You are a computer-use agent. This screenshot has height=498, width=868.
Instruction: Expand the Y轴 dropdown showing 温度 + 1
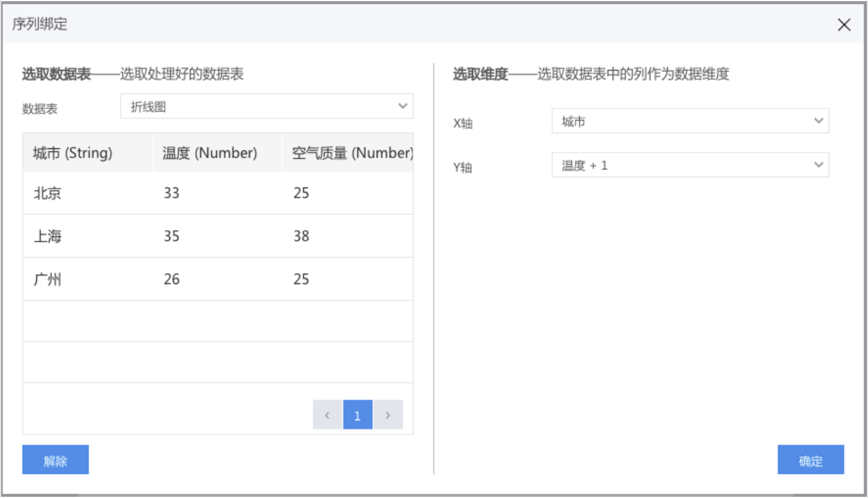click(690, 165)
